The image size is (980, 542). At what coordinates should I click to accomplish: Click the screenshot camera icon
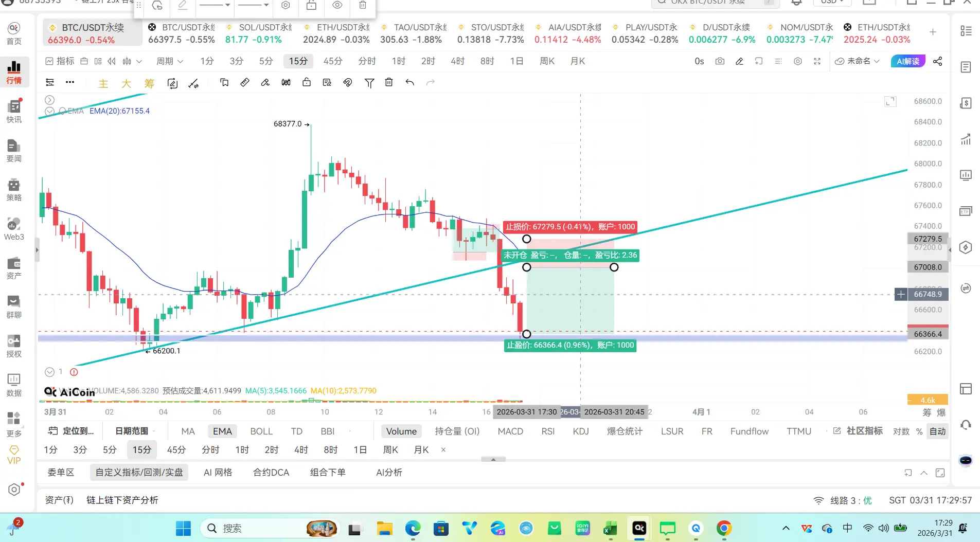tap(720, 61)
